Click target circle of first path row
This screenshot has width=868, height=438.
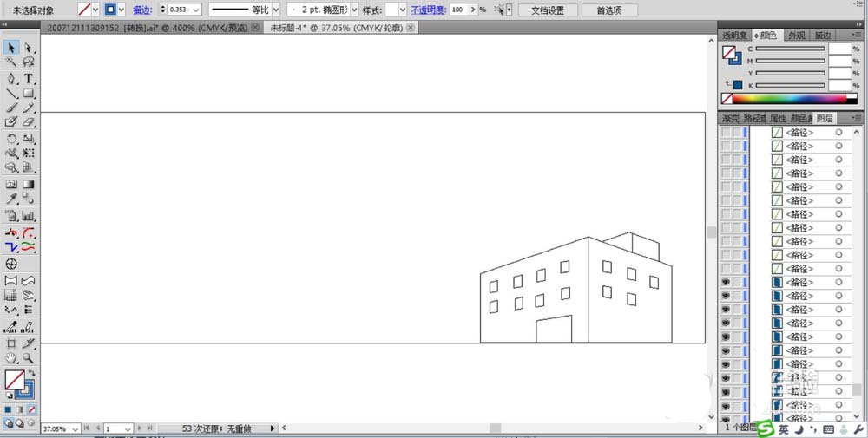(838, 133)
